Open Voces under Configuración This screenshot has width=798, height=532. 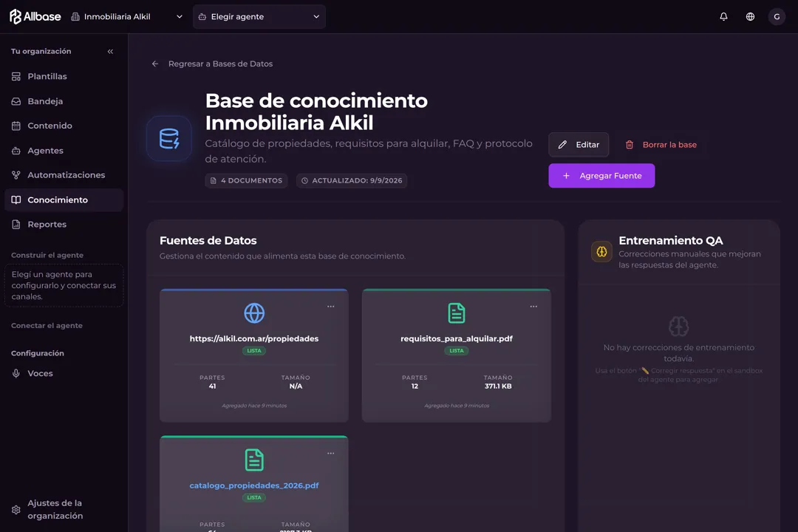[64, 374]
